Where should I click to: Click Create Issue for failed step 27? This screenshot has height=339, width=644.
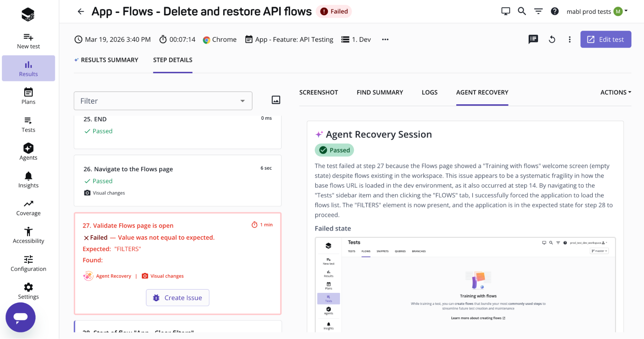(x=178, y=297)
